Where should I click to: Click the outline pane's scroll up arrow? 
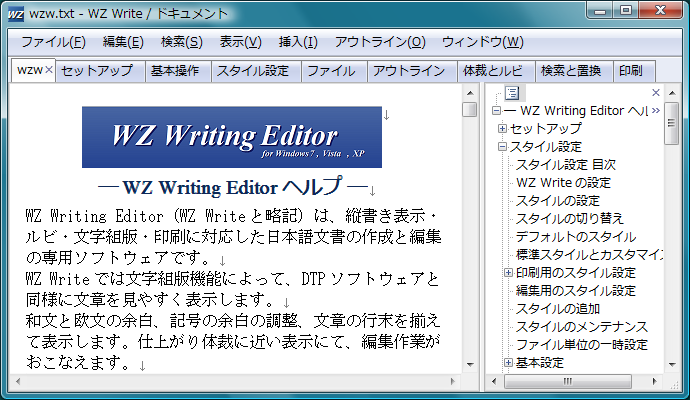(x=672, y=93)
